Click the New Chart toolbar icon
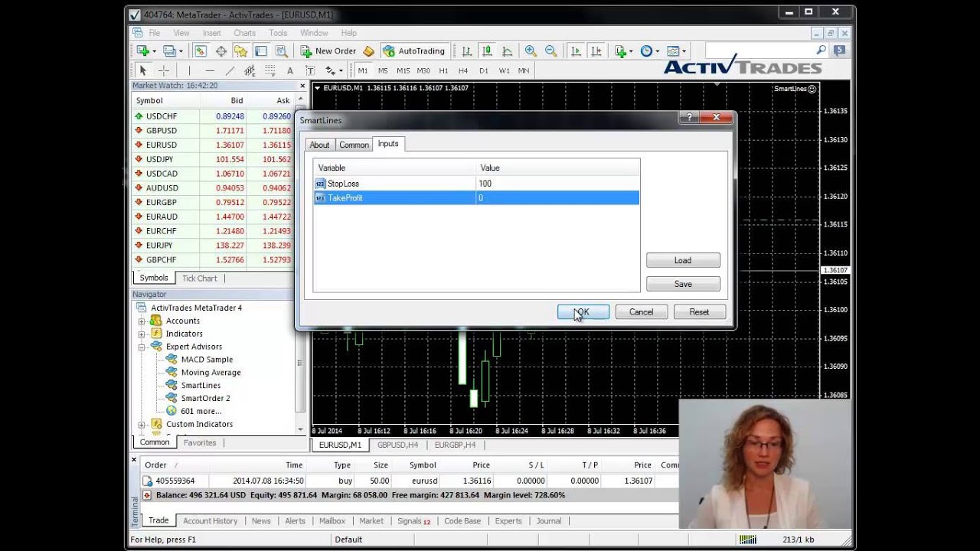This screenshot has width=980, height=551. click(142, 51)
